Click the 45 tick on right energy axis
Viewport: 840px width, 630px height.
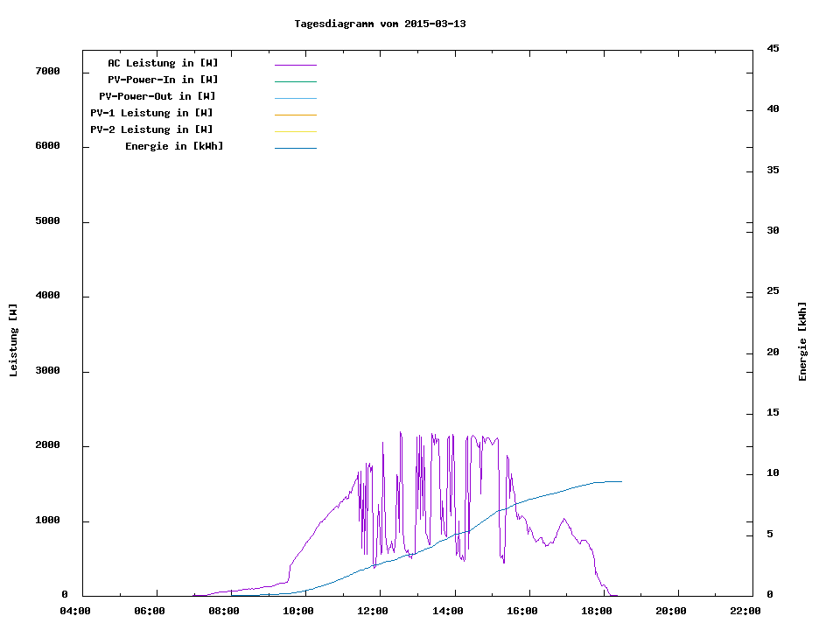tap(773, 48)
